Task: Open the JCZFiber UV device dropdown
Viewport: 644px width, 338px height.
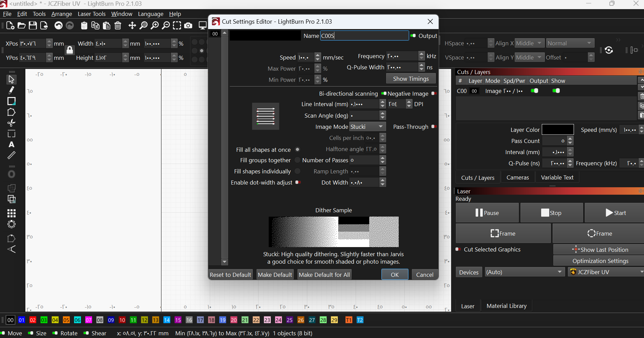Action: (606, 272)
